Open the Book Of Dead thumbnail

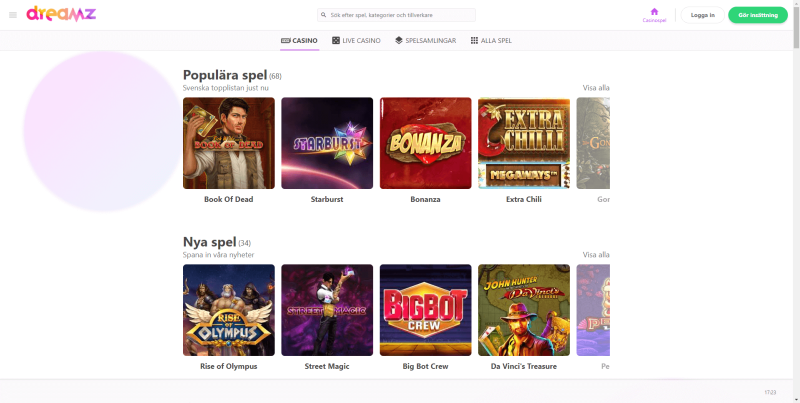(x=229, y=143)
